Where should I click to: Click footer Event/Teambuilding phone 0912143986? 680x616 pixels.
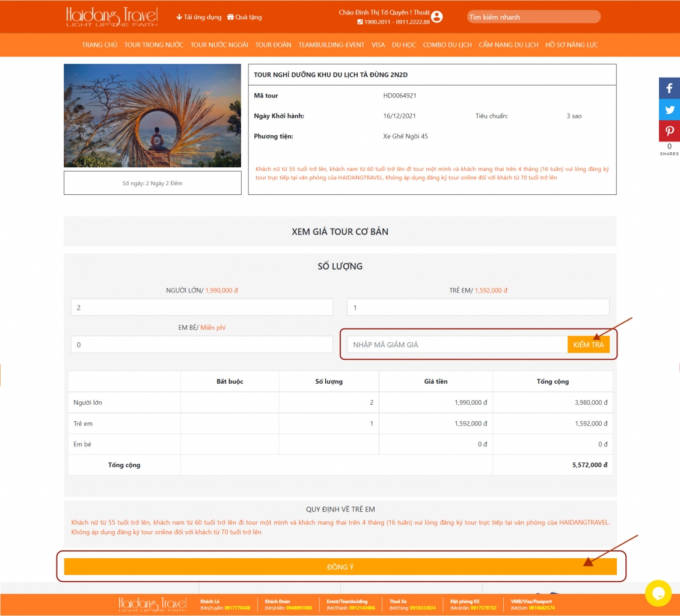click(362, 608)
